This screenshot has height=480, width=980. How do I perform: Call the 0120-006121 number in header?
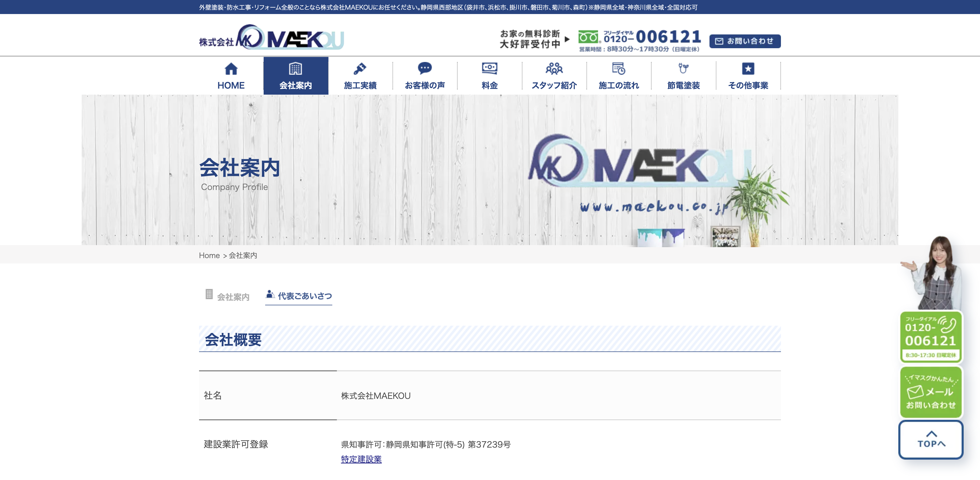coord(653,37)
